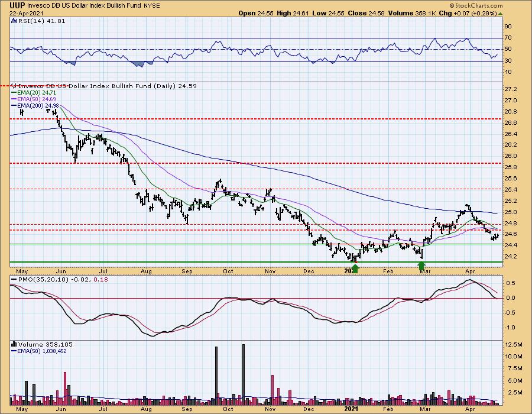Click the RSI(14) 41.81 label

coord(41,21)
